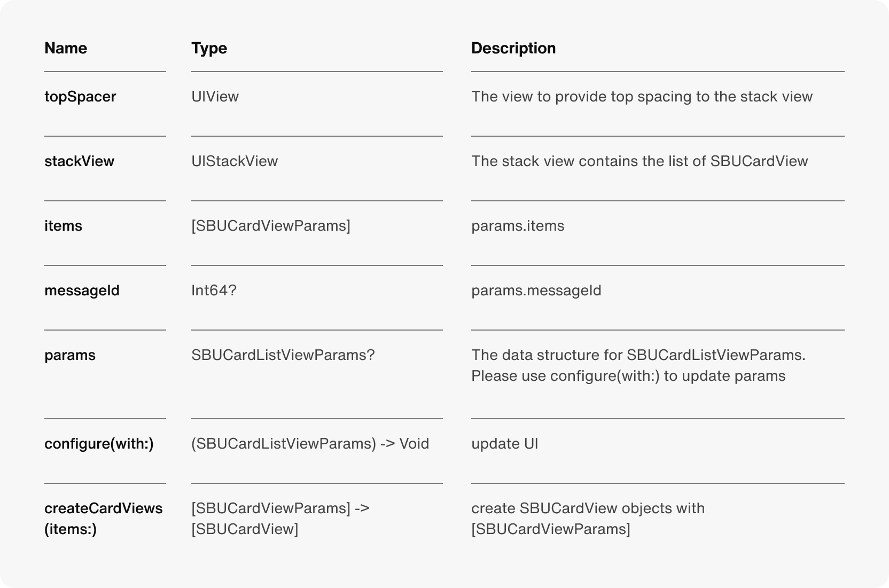Click the params.messageId description text
This screenshot has height=588, width=889.
(x=536, y=291)
